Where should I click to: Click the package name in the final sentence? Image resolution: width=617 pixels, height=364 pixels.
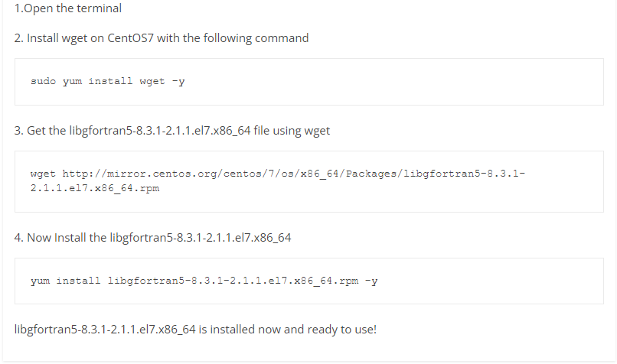[105, 330]
